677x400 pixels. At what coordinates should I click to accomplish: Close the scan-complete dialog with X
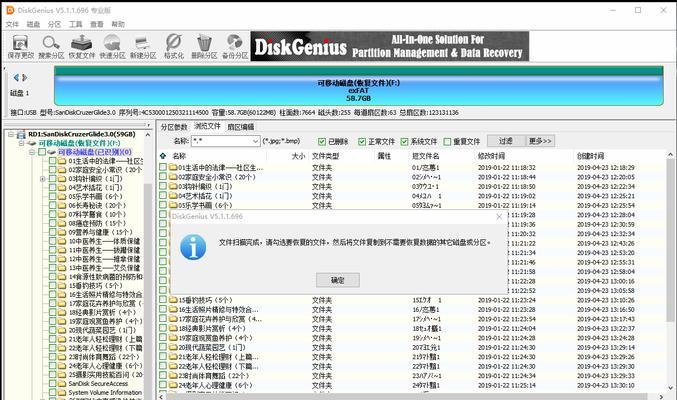tap(499, 216)
